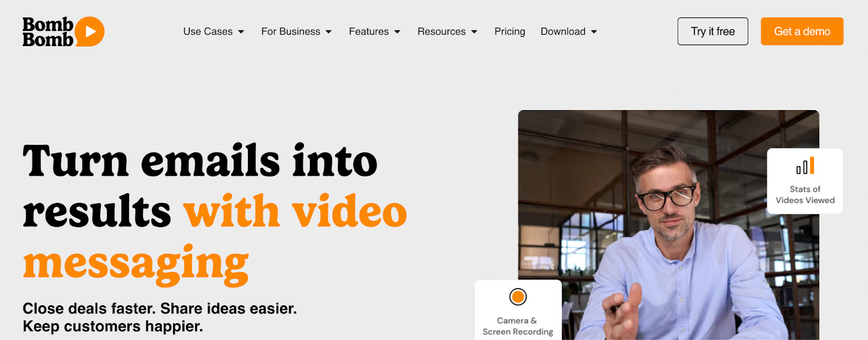868x340 pixels.
Task: Select the Resources menu label
Action: pos(442,31)
